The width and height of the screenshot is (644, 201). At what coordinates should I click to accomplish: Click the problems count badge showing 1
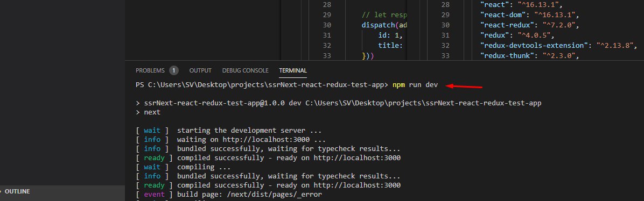click(x=174, y=70)
